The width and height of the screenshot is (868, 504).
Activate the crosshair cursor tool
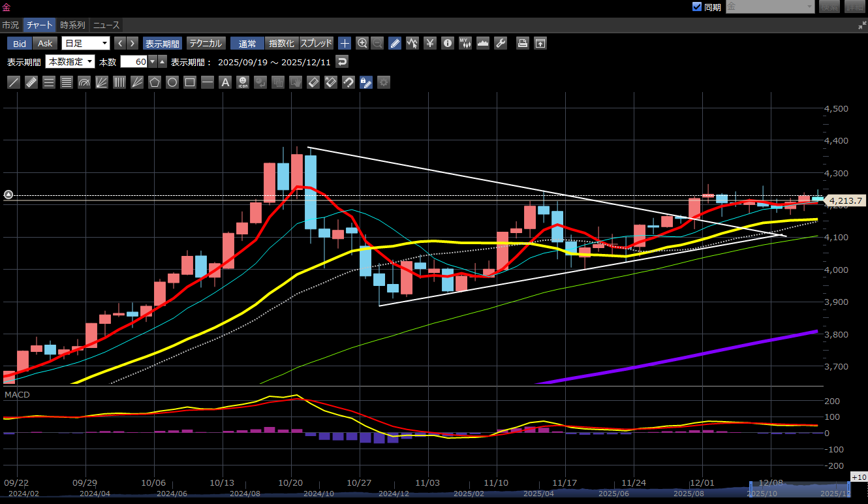pyautogui.click(x=345, y=44)
